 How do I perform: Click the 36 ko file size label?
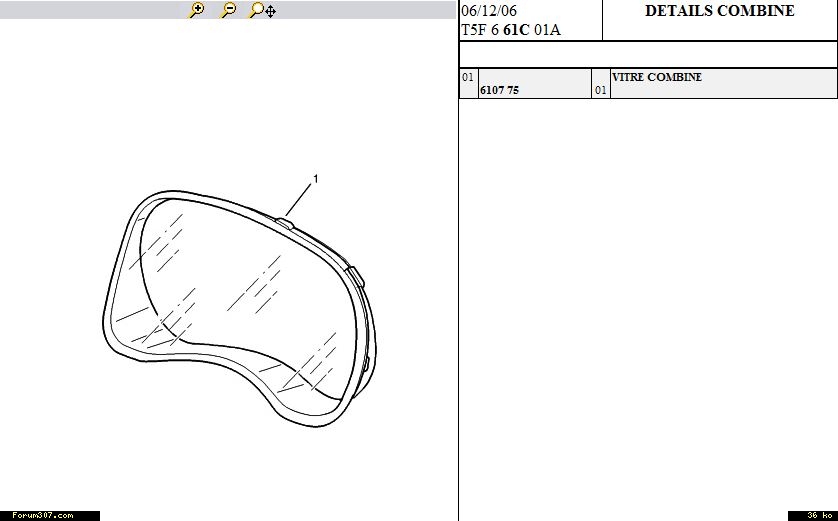click(813, 515)
